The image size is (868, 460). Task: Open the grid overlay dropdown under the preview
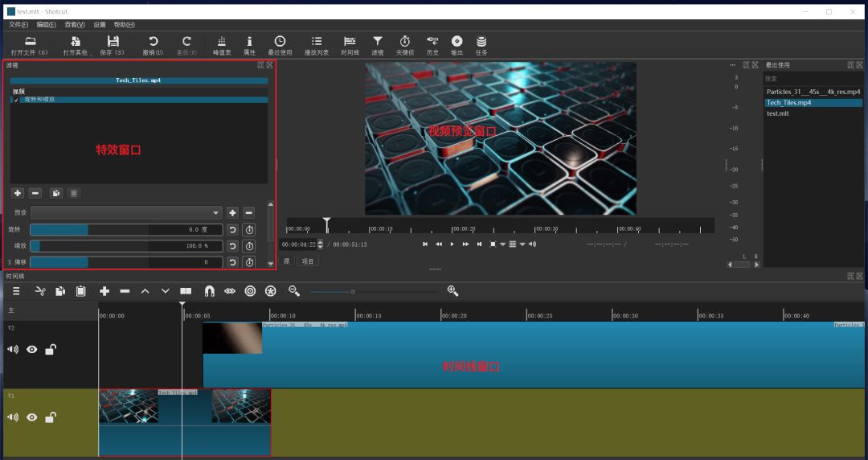click(x=522, y=244)
